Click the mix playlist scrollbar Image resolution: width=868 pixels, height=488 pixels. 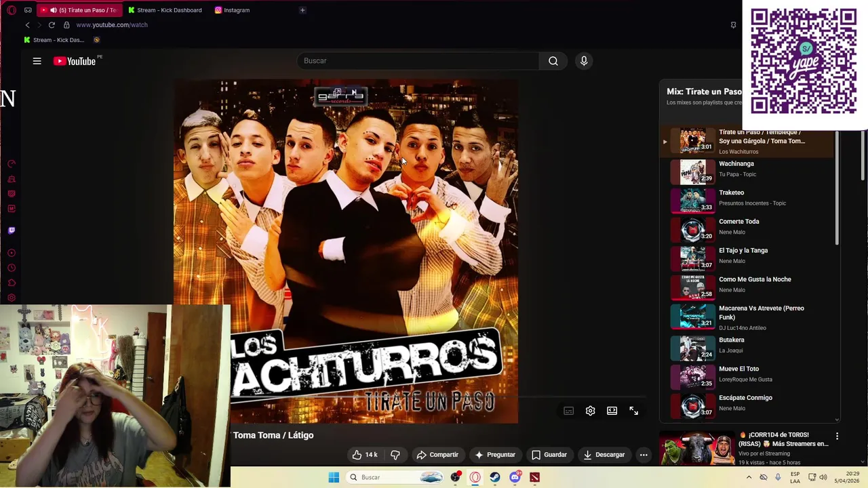pyautogui.click(x=837, y=188)
